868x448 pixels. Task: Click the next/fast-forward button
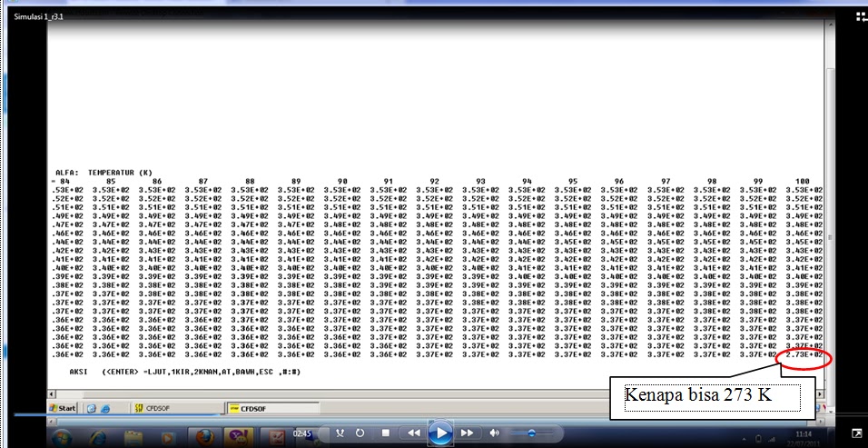click(468, 433)
